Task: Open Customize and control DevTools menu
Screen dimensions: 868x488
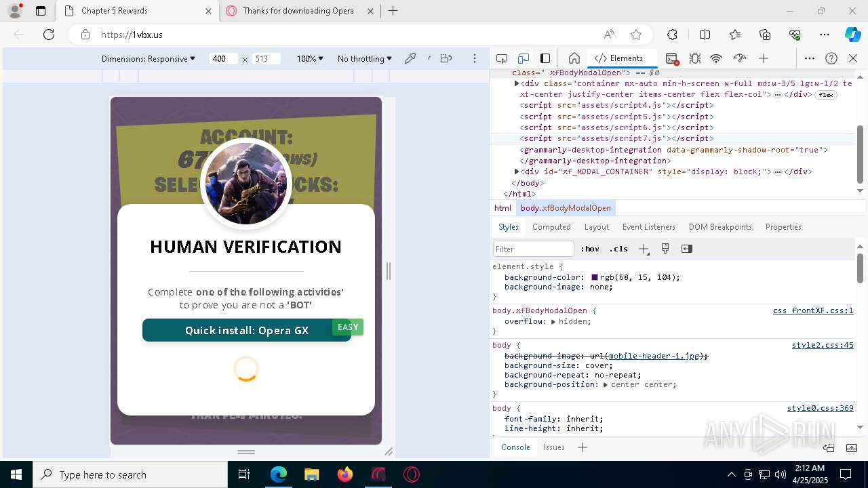Action: [810, 58]
